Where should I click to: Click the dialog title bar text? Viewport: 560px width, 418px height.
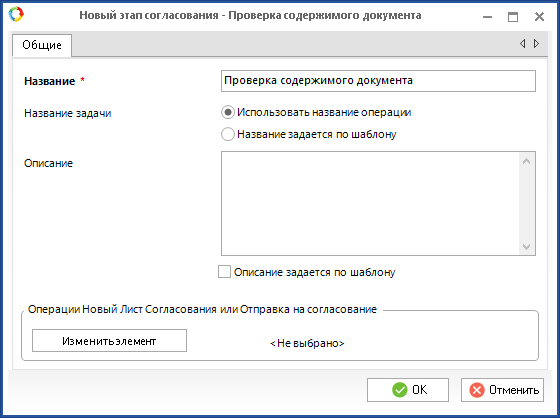(250, 15)
